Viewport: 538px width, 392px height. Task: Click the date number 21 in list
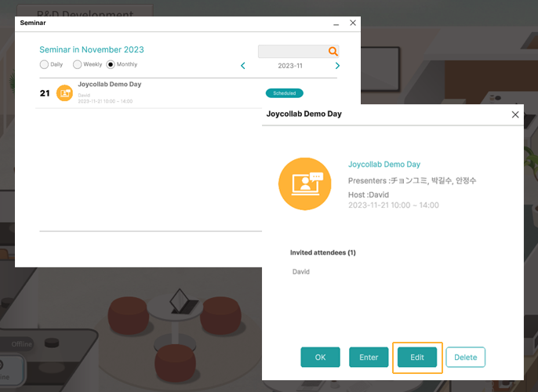(45, 93)
